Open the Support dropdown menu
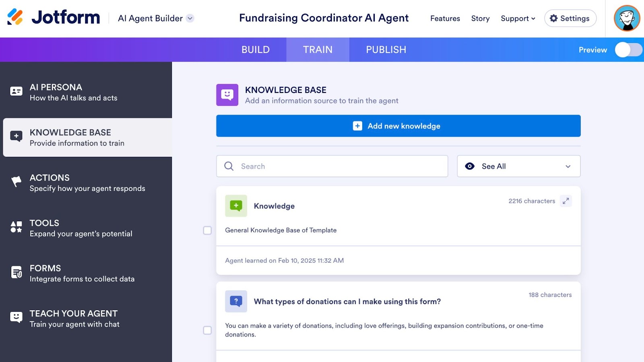644x362 pixels. 518,19
